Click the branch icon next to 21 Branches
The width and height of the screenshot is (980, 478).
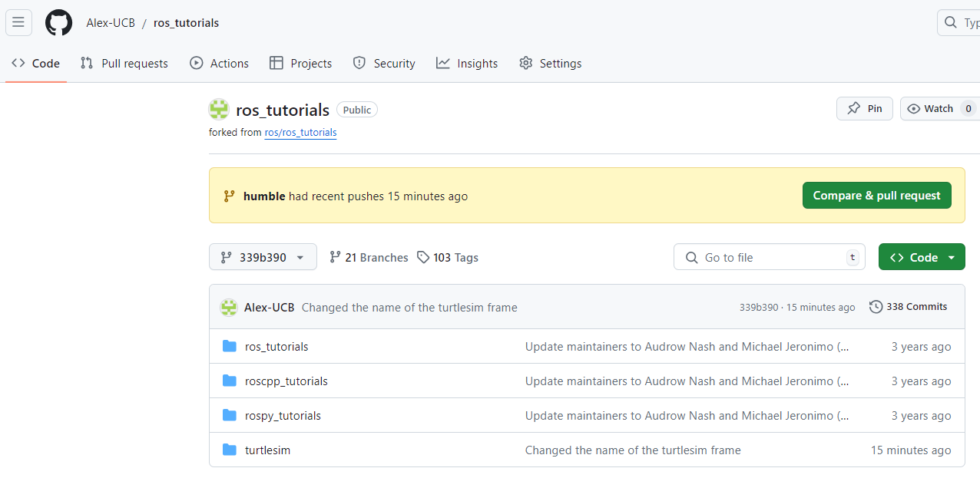335,257
